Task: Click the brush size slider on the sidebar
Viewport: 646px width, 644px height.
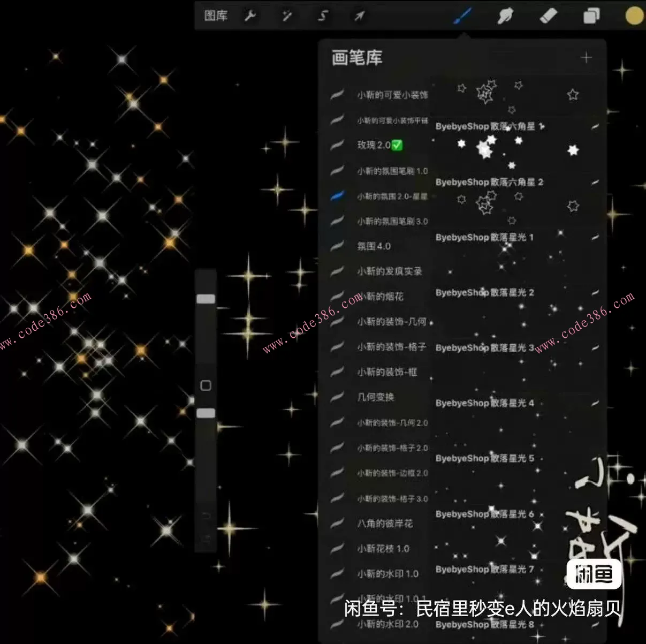Action: [x=206, y=299]
